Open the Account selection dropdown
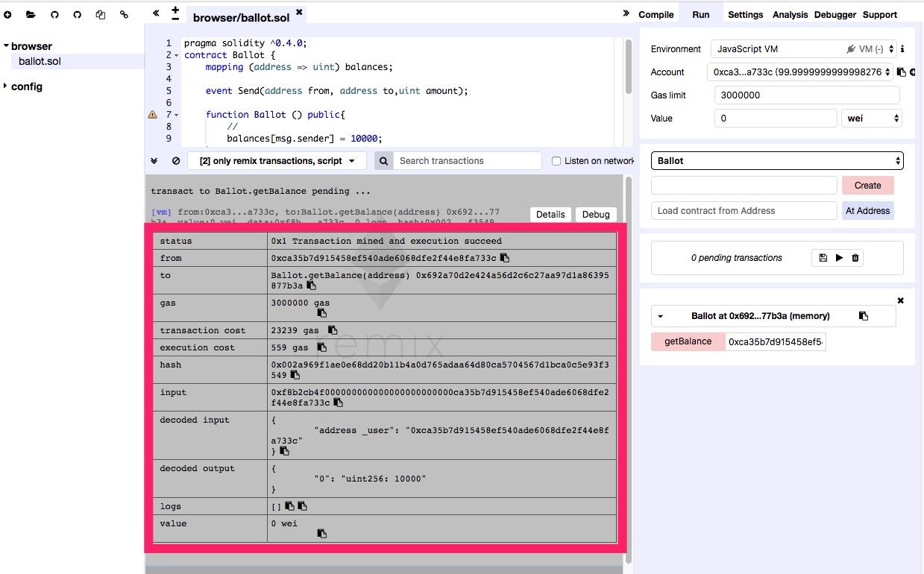 (x=799, y=72)
